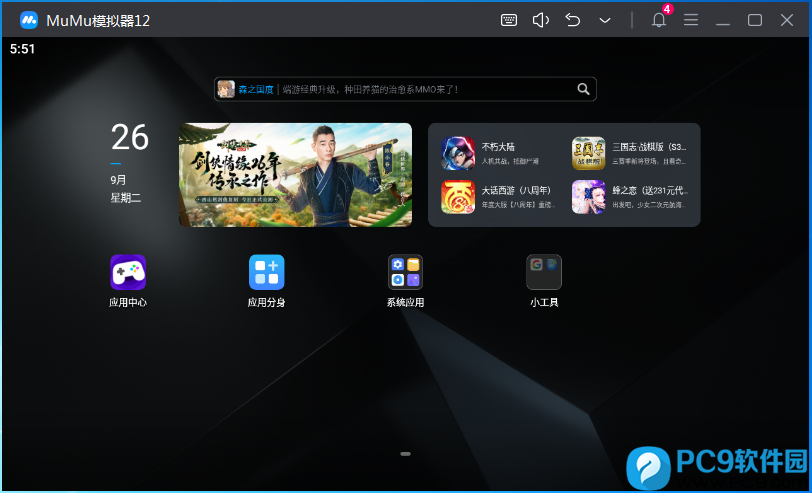Expand the title bar dropdown chevron
The width and height of the screenshot is (812, 493).
pyautogui.click(x=605, y=21)
